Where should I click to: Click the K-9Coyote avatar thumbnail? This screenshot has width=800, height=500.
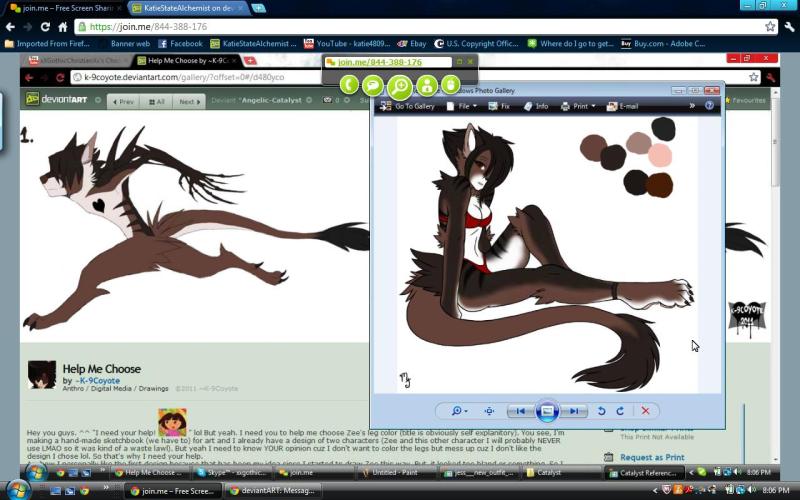click(x=42, y=375)
